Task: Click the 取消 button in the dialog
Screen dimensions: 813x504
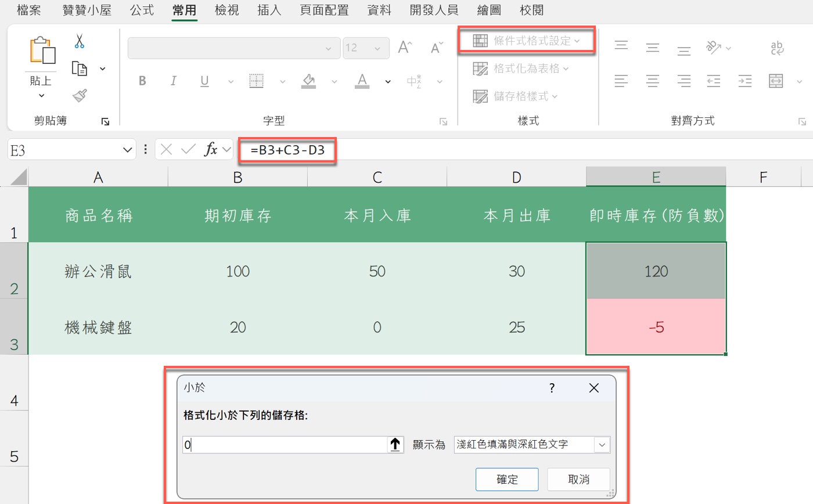Action: pyautogui.click(x=578, y=480)
